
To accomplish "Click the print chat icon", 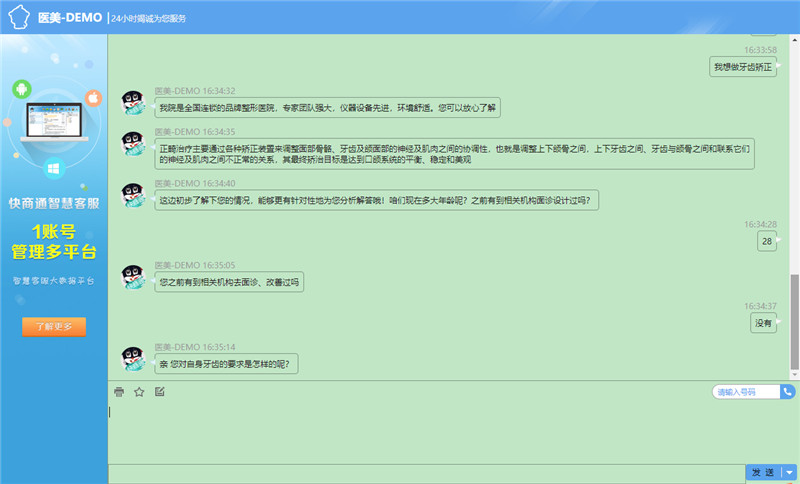I will point(119,392).
